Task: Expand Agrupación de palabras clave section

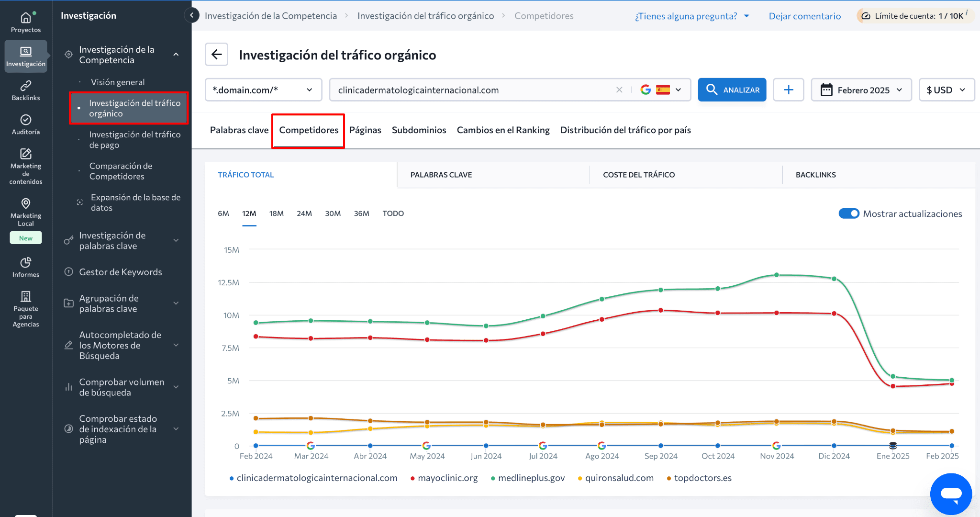Action: [x=176, y=303]
